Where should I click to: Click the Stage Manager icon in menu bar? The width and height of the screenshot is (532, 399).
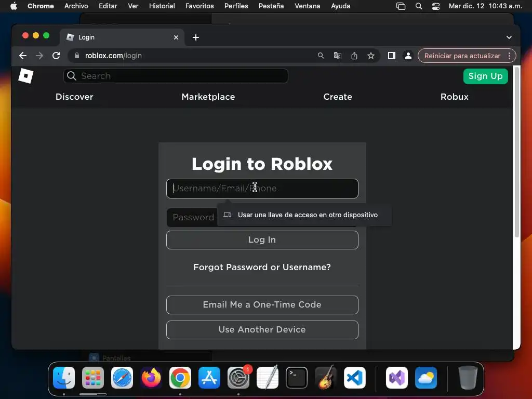coord(401,6)
